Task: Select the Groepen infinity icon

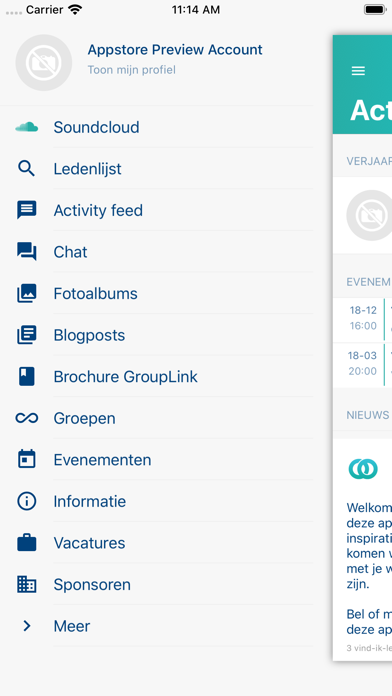Action: pos(27,418)
